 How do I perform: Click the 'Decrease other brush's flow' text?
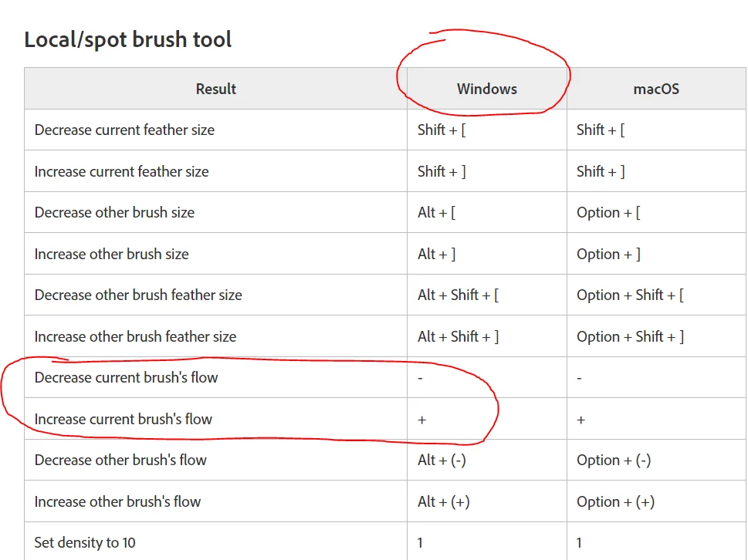point(120,460)
